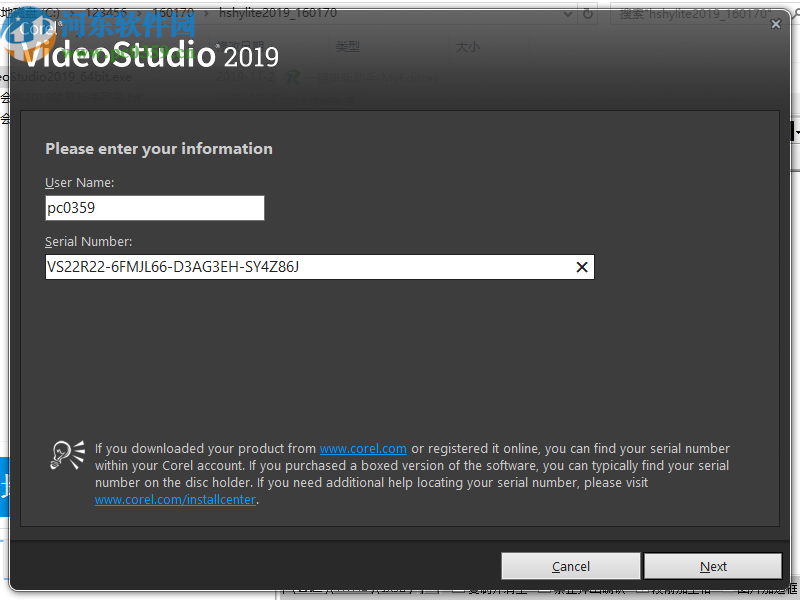Select the hshylite2019_160170 breadcrumb in Explorer
The image size is (800, 600).
[278, 13]
